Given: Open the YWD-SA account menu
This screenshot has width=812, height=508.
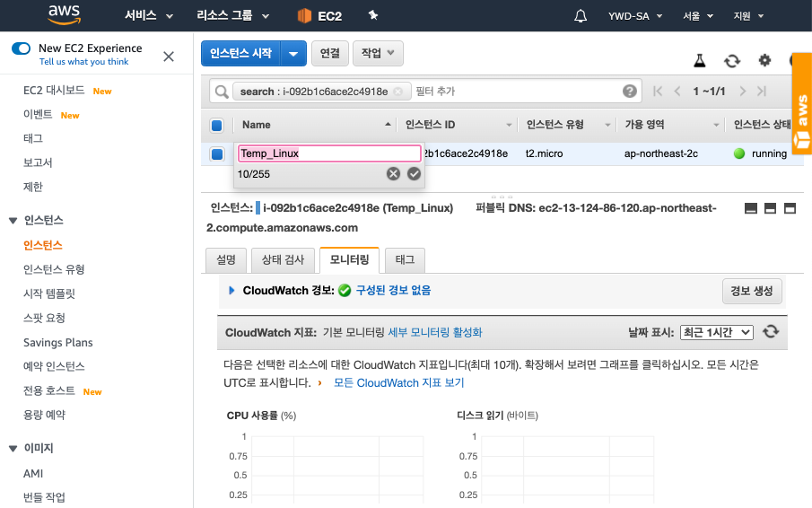Looking at the screenshot, I should (x=635, y=16).
